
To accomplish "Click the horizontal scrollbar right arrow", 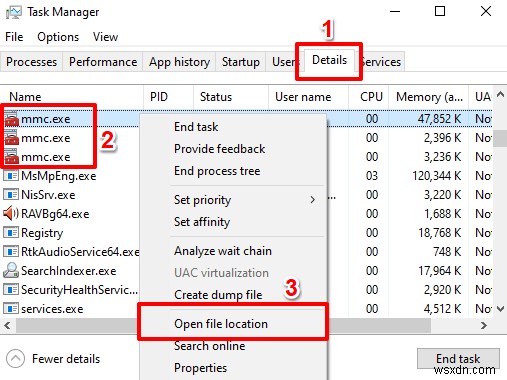I will point(484,325).
